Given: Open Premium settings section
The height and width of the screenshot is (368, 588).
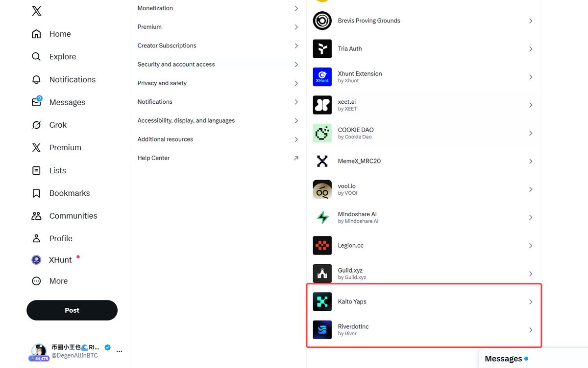Looking at the screenshot, I should pos(219,27).
